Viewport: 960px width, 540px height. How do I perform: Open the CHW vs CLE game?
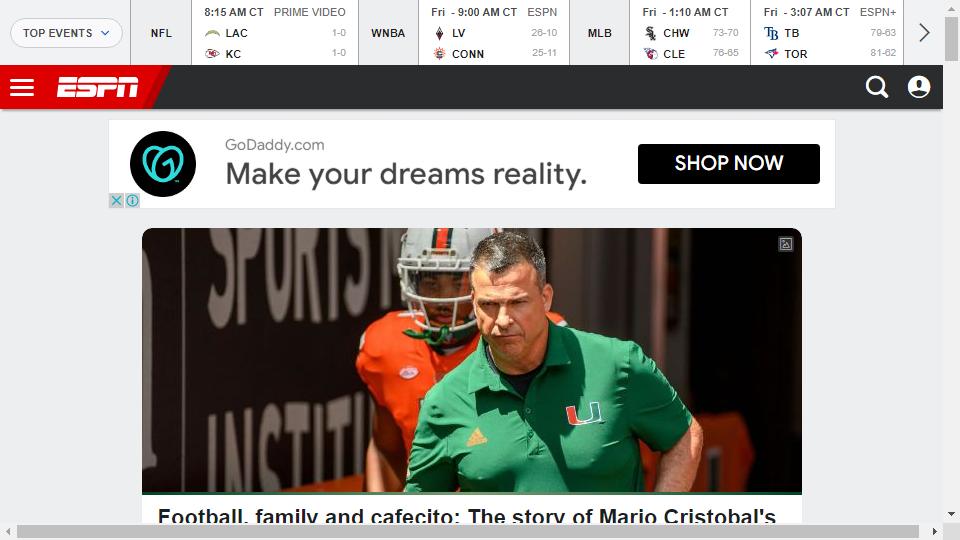pyautogui.click(x=690, y=32)
